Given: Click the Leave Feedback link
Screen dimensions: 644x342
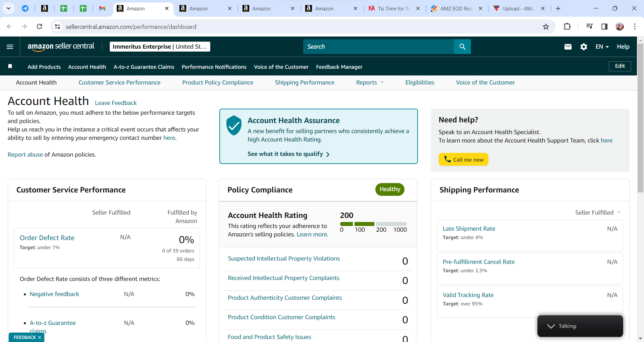Looking at the screenshot, I should [x=116, y=103].
